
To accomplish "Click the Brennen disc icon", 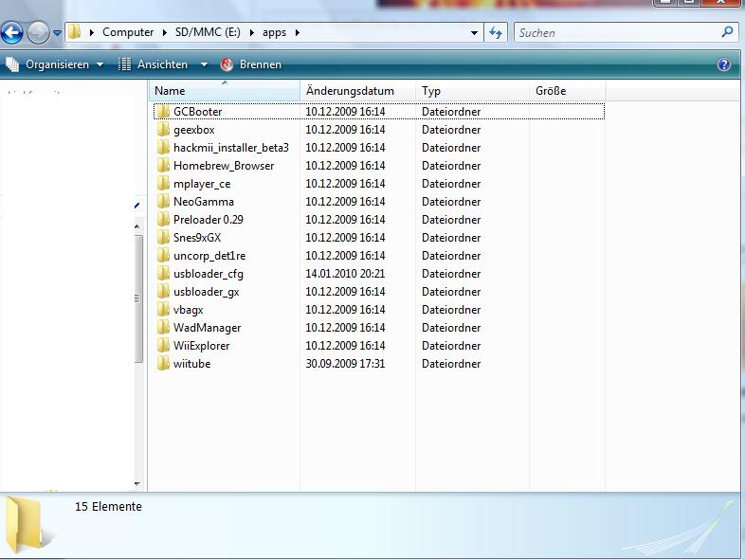I will (x=227, y=64).
